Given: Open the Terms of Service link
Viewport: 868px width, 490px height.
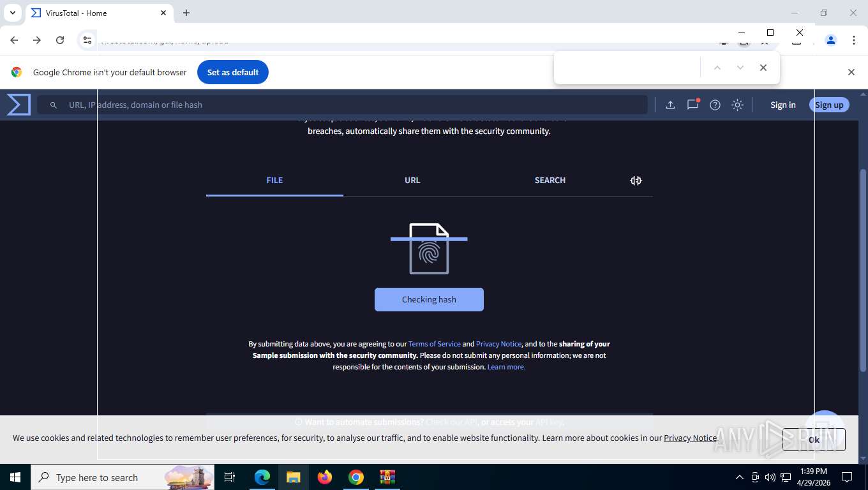Looking at the screenshot, I should tap(435, 344).
